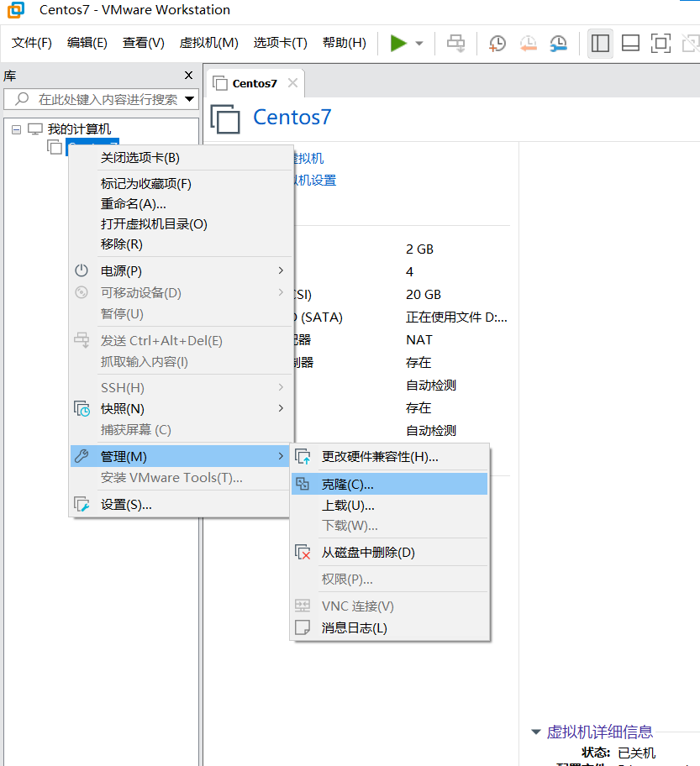Click the delete-from-disk icon
Viewport: 700px width, 766px height.
[303, 552]
